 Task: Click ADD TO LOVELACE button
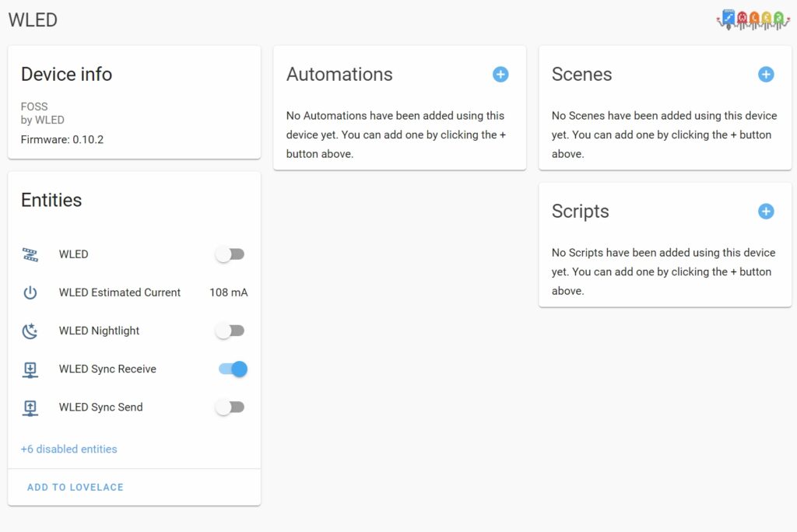coord(75,488)
